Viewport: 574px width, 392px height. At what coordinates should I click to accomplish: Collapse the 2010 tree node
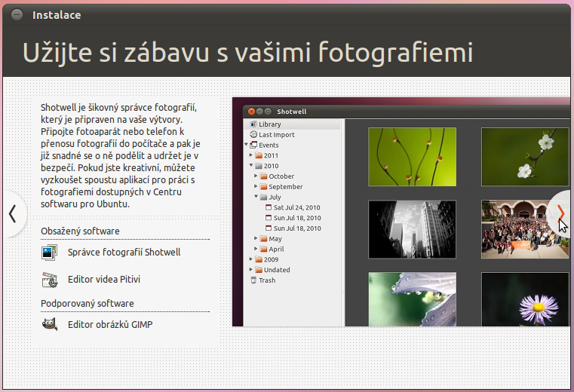[251, 165]
